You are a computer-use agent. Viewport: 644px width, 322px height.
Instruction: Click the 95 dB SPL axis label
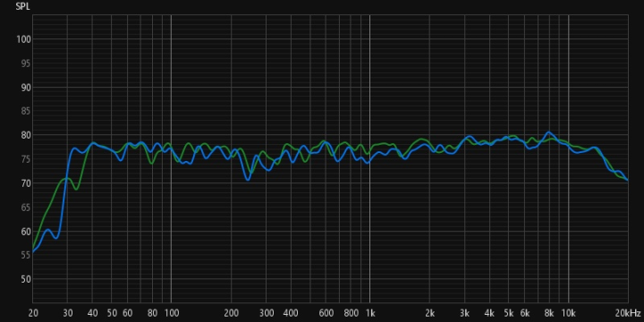pyautogui.click(x=25, y=64)
